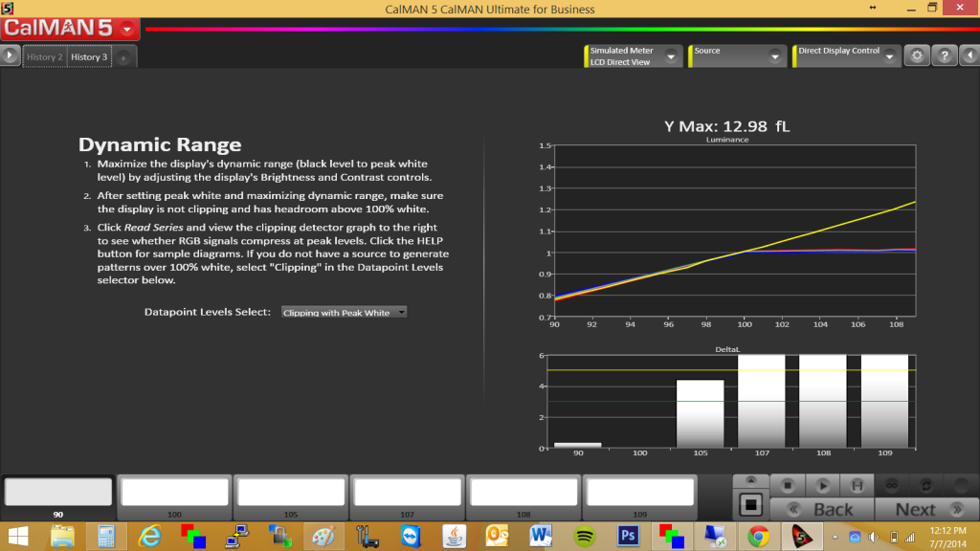Stop the measurement reading

pyautogui.click(x=788, y=485)
